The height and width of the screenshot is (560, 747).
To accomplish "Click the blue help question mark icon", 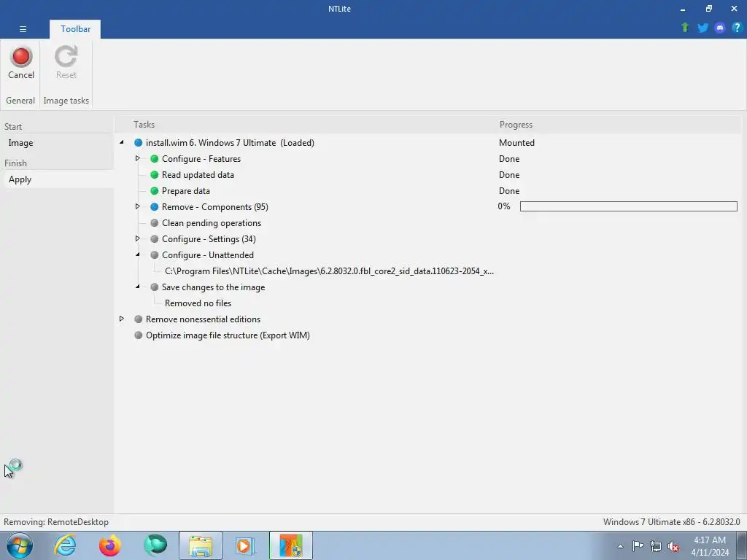I will coord(737,28).
